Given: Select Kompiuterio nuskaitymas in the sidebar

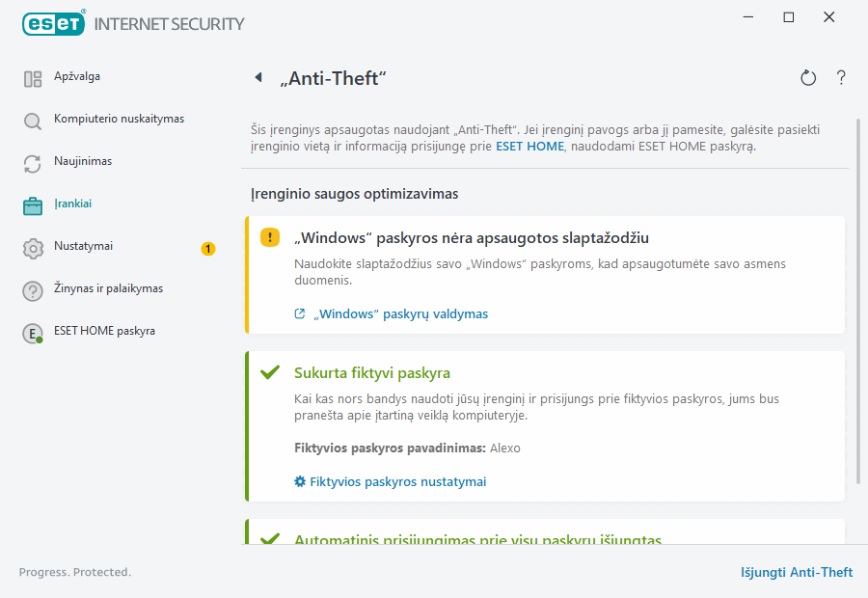Looking at the screenshot, I should [119, 119].
